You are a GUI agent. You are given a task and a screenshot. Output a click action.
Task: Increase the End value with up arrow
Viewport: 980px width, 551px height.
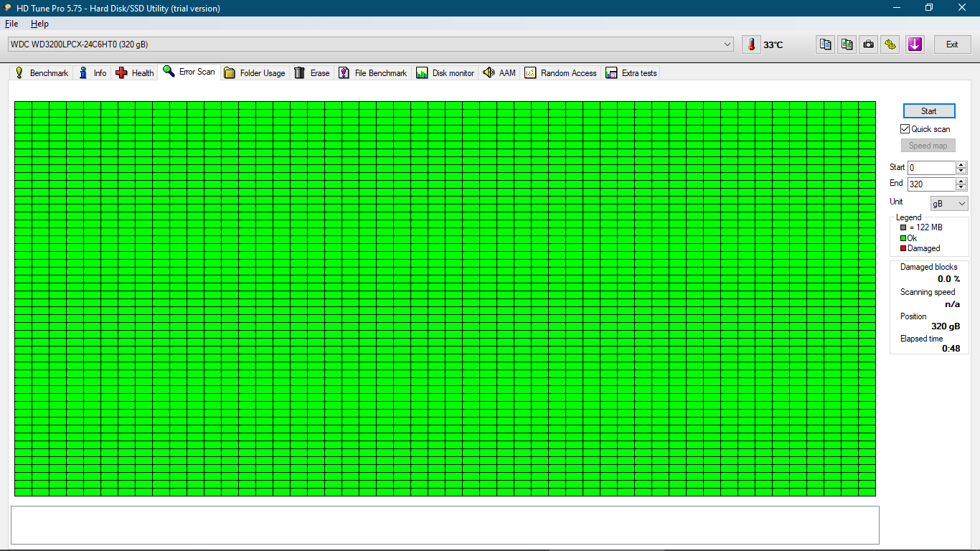point(961,181)
